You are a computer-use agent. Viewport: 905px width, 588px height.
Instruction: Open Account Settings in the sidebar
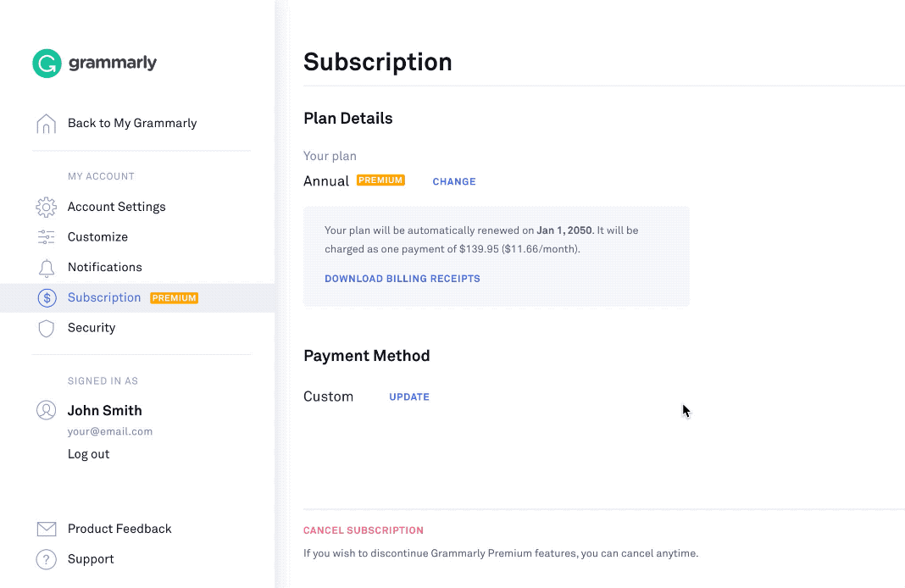click(116, 207)
